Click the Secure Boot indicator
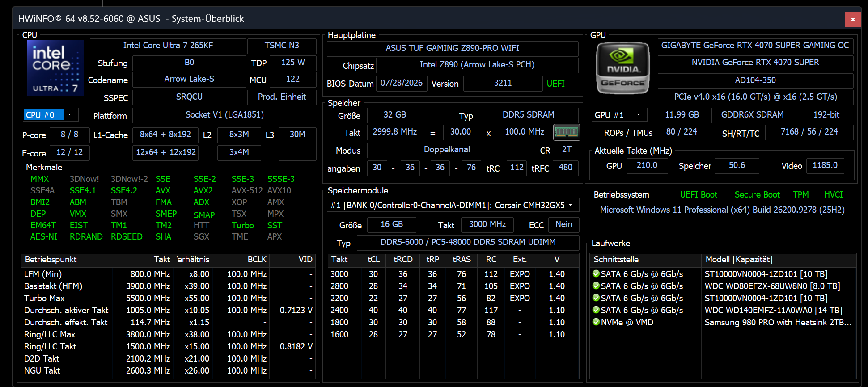This screenshot has width=868, height=387. pos(757,195)
